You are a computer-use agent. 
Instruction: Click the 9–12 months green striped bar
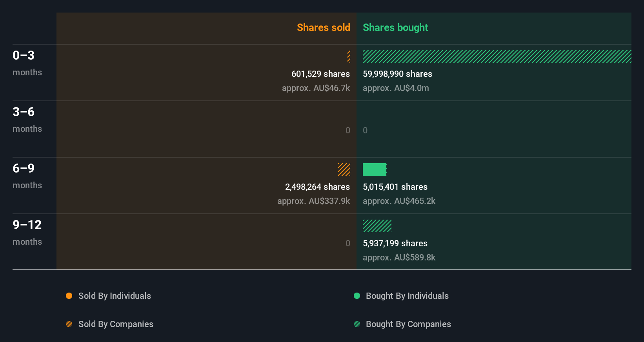(377, 226)
